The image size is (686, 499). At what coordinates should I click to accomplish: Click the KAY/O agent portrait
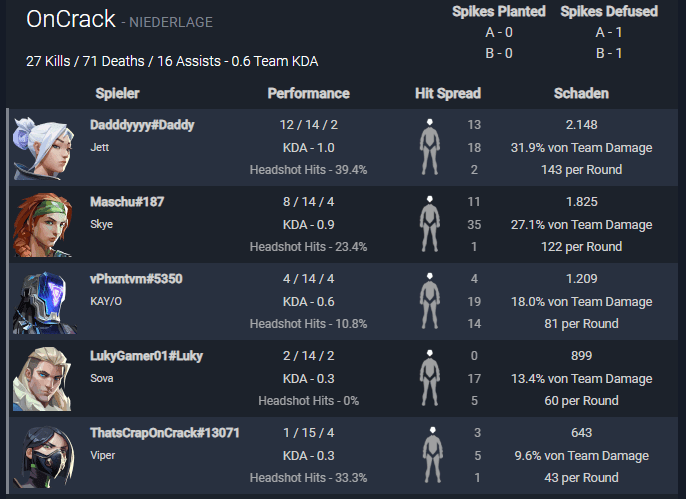pyautogui.click(x=45, y=302)
